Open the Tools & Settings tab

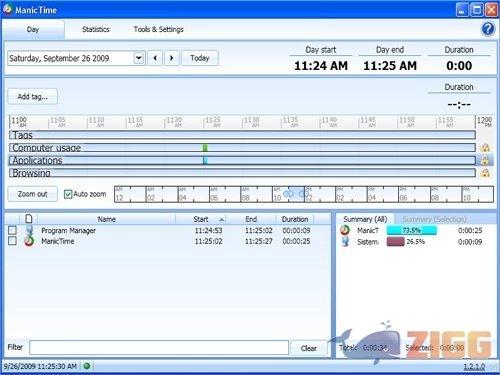point(159,29)
